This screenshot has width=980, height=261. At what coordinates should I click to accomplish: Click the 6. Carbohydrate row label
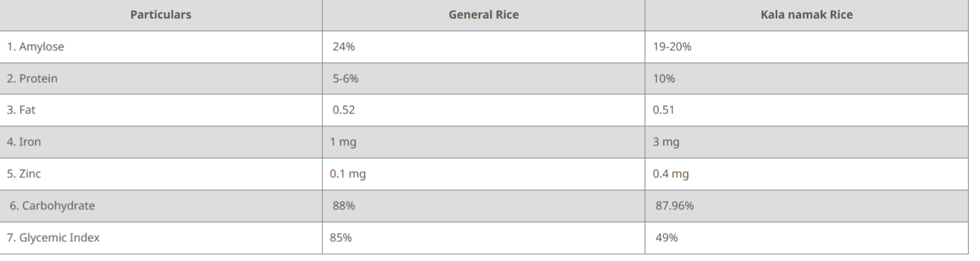pos(52,206)
